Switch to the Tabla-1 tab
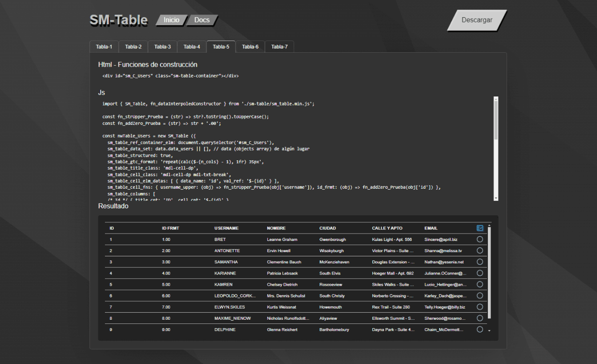The height and width of the screenshot is (364, 597). pos(104,47)
